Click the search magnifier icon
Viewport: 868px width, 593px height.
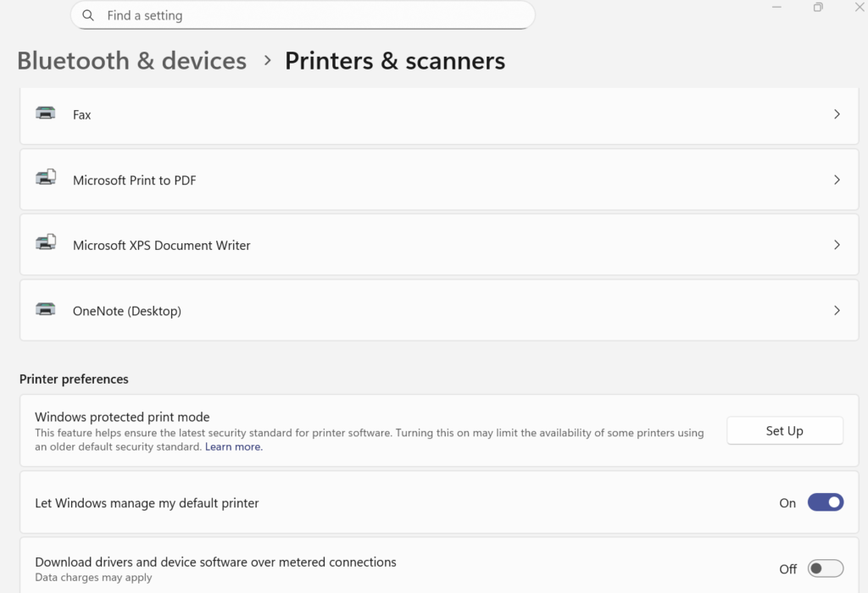click(87, 15)
